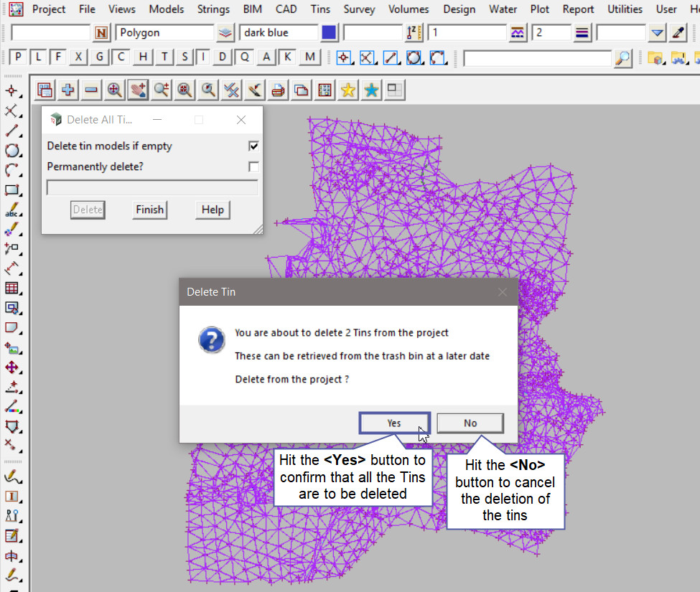Toggle the Q snap button
The image size is (700, 592).
(245, 57)
